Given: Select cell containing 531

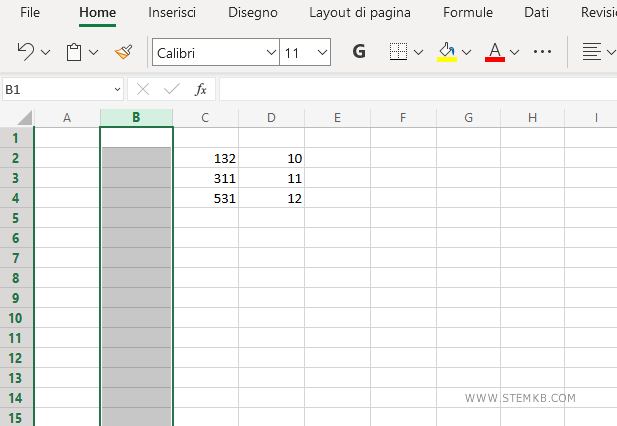Looking at the screenshot, I should click(205, 198).
